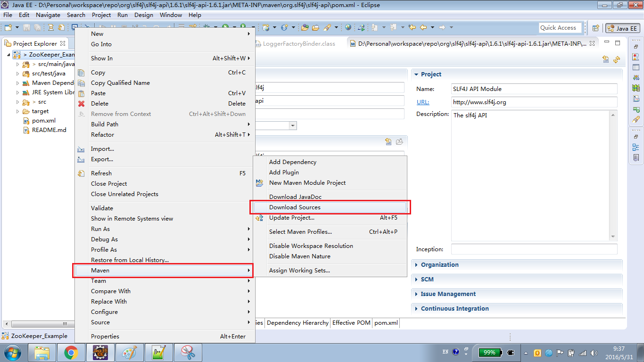
Task: Expand the JRE System Library node
Action: click(18, 92)
